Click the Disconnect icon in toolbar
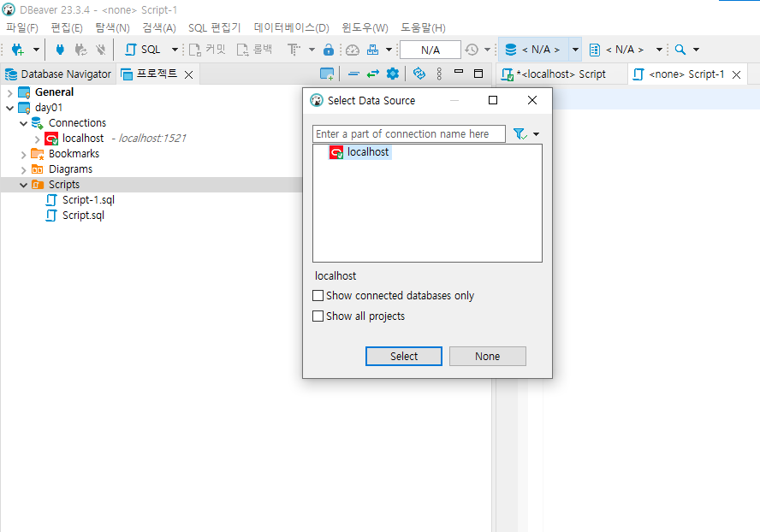Image resolution: width=760 pixels, height=532 pixels. 101,50
